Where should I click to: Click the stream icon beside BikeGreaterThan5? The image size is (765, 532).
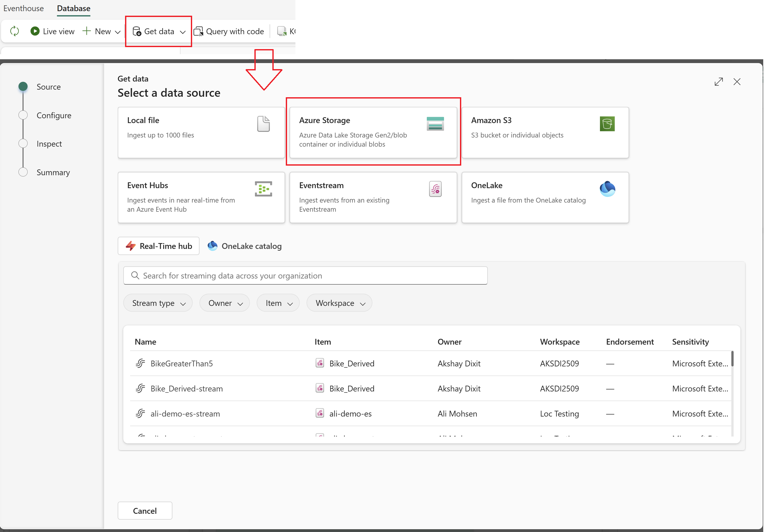click(140, 364)
